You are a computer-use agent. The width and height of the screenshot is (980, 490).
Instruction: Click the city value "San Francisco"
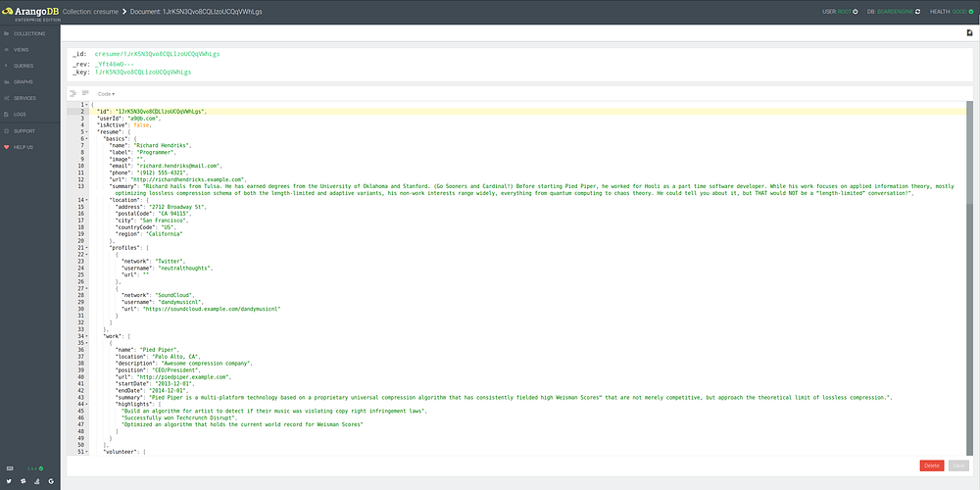pos(165,220)
